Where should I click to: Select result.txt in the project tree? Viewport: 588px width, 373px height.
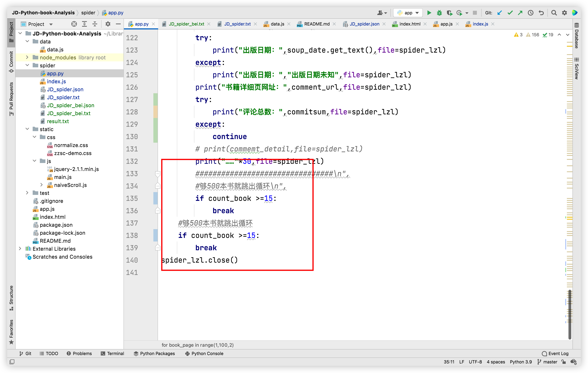point(58,121)
